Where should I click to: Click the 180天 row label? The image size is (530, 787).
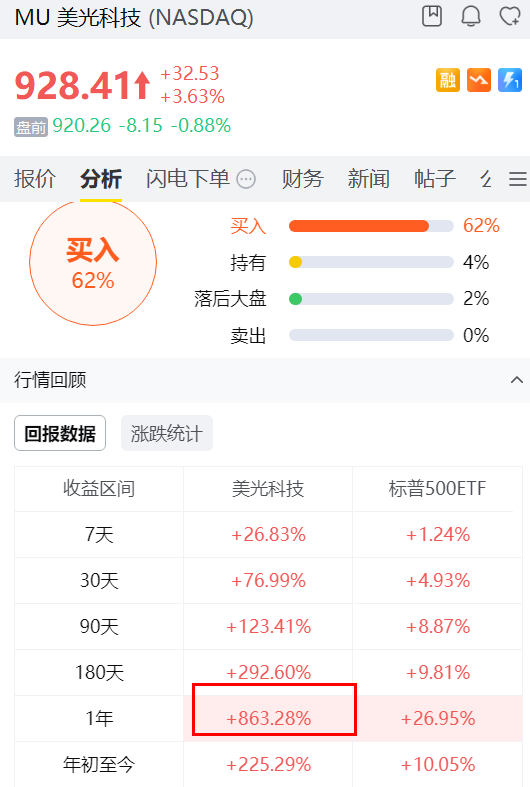[x=99, y=673]
